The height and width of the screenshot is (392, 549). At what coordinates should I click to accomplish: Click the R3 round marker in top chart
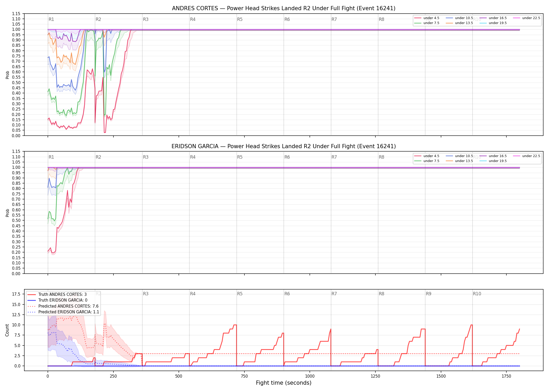point(146,19)
